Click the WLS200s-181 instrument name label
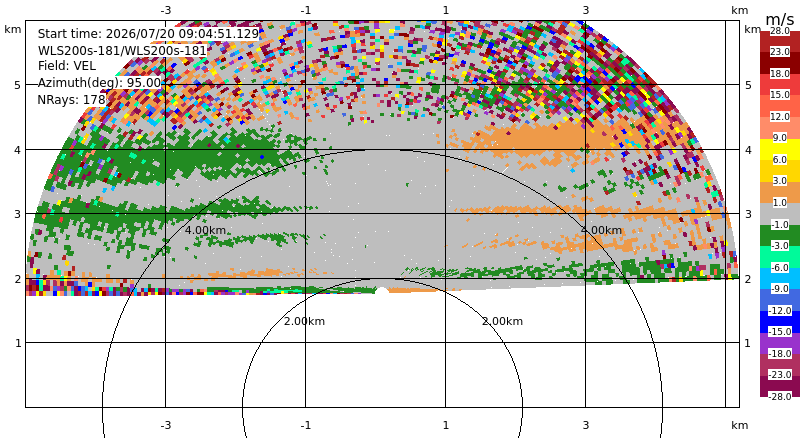800x438 pixels. (x=122, y=51)
